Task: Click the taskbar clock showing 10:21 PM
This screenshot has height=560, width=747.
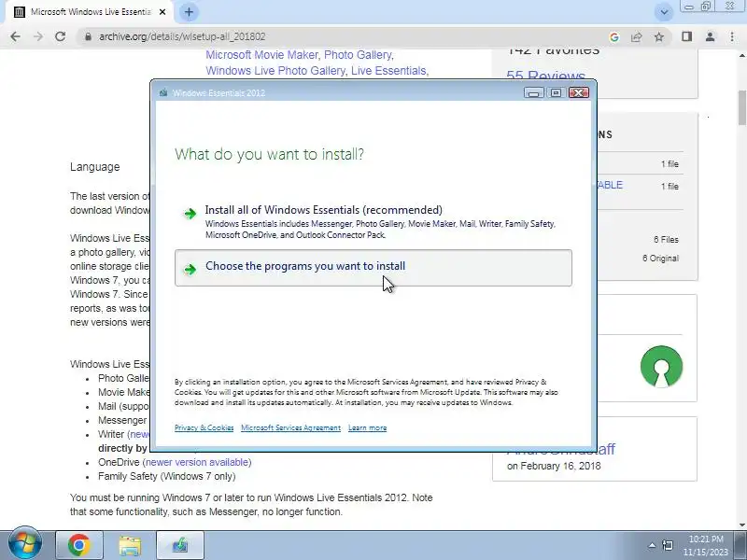Action: click(708, 545)
